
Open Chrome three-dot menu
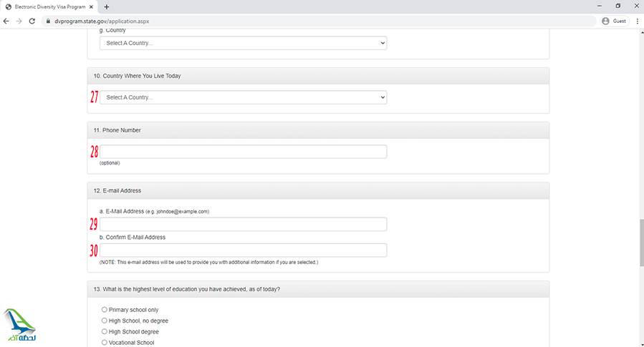[x=636, y=21]
